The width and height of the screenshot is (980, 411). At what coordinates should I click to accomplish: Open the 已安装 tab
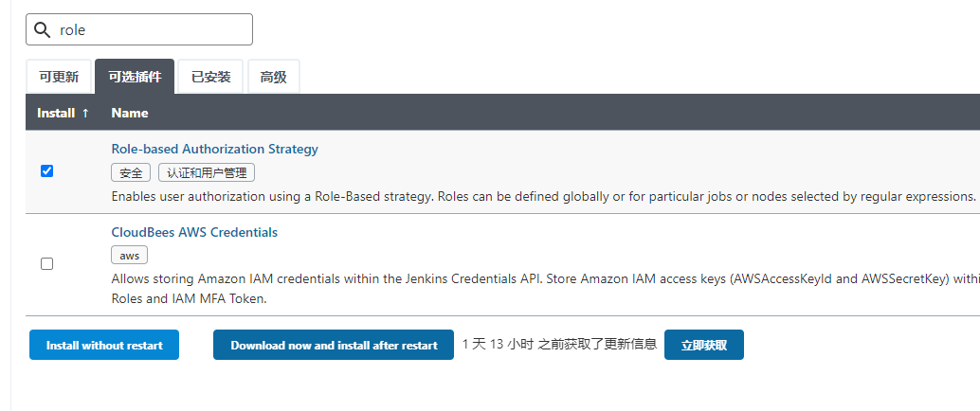click(x=210, y=77)
